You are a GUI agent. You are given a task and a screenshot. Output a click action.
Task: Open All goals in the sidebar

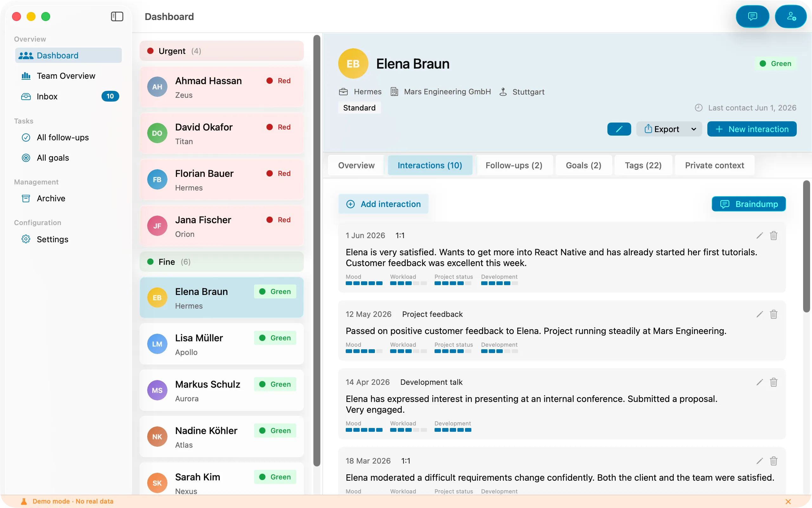click(x=68, y=158)
